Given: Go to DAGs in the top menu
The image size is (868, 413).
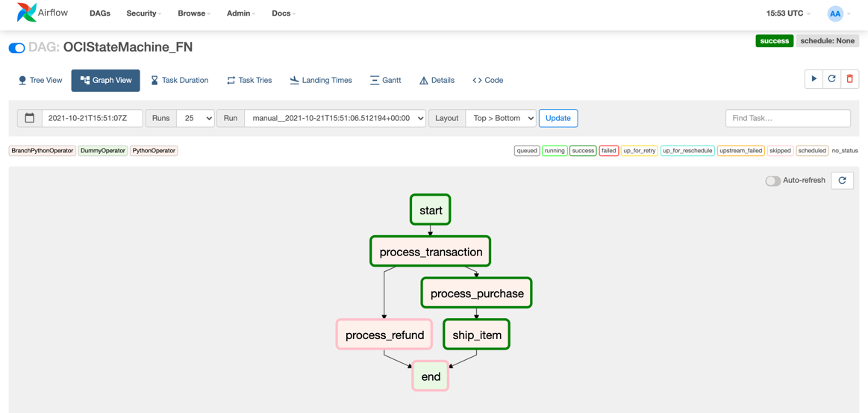Looking at the screenshot, I should click(x=100, y=13).
